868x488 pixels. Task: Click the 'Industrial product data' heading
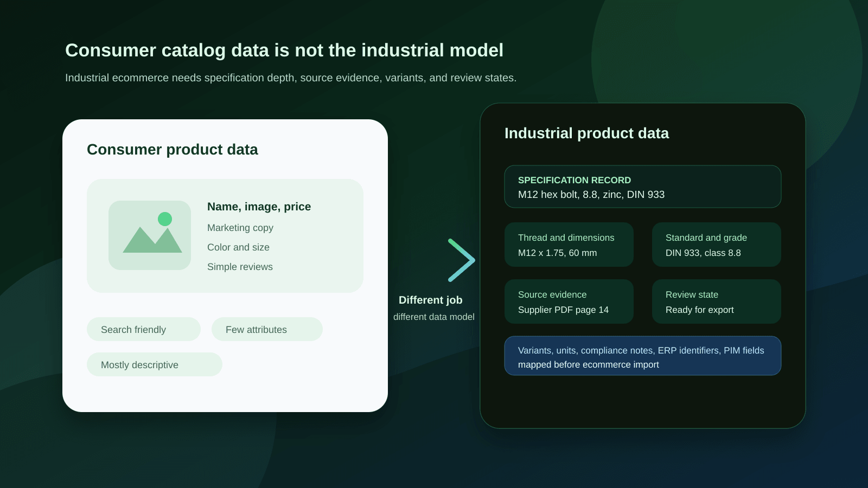tap(586, 133)
